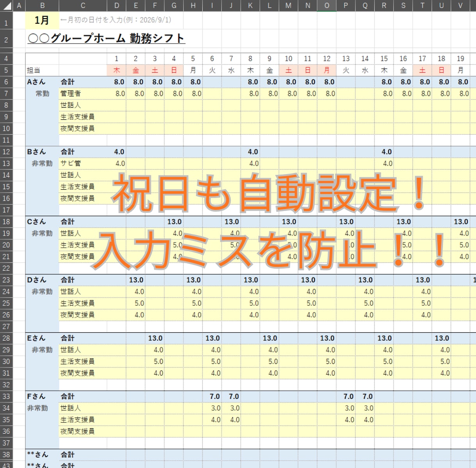Image resolution: width=476 pixels, height=468 pixels.
Task: Select row header 28
Action: pyautogui.click(x=6, y=338)
